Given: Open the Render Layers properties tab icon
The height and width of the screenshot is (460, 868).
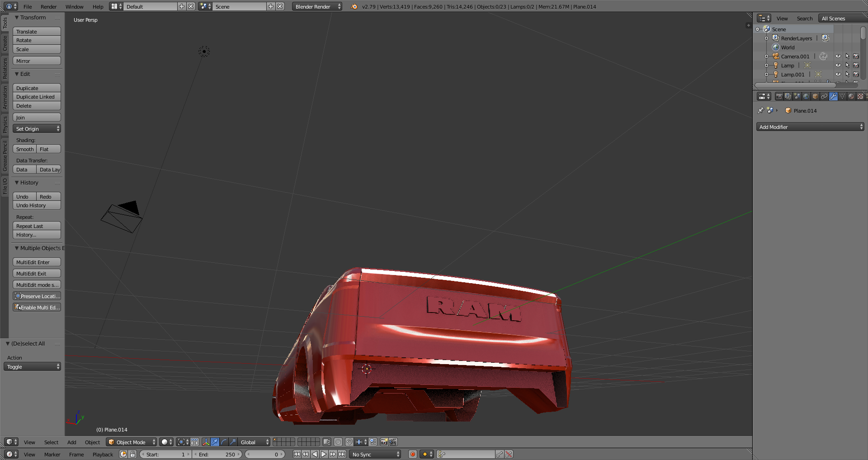Looking at the screenshot, I should [x=788, y=96].
